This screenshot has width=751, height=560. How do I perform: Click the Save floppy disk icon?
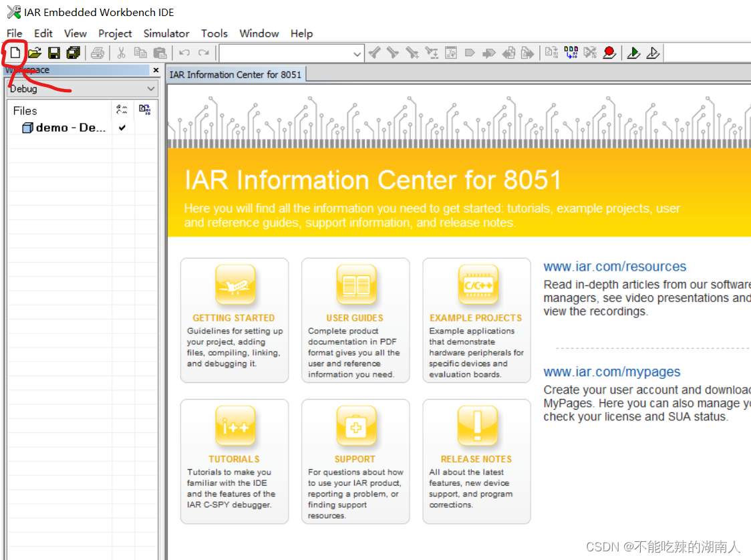[53, 53]
